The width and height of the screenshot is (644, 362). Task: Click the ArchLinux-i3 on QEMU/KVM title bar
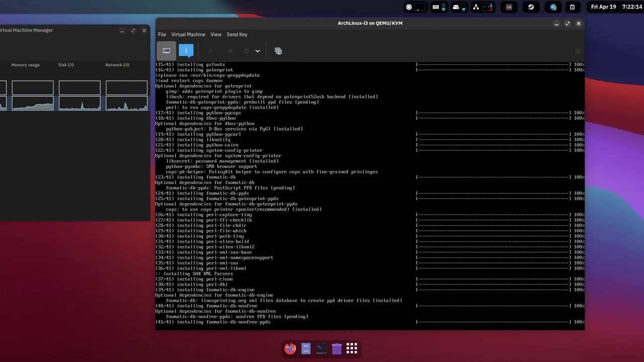[x=370, y=23]
